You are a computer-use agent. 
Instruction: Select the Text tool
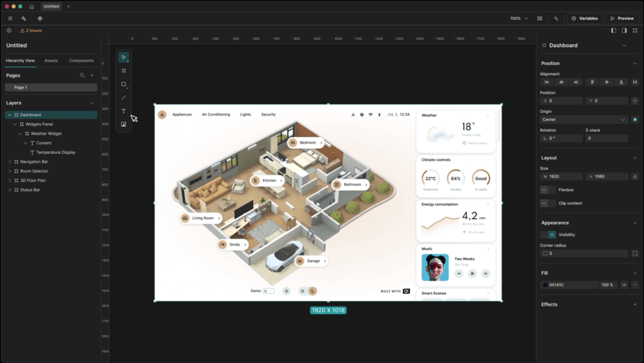coord(124,111)
